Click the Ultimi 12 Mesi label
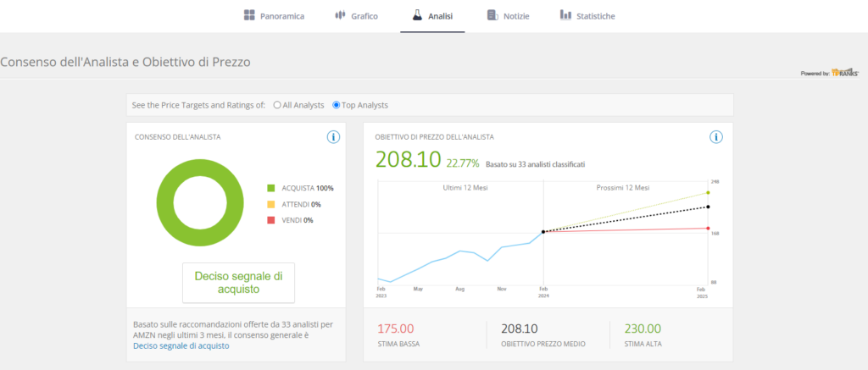Viewport: 868px width, 370px height. pos(465,187)
